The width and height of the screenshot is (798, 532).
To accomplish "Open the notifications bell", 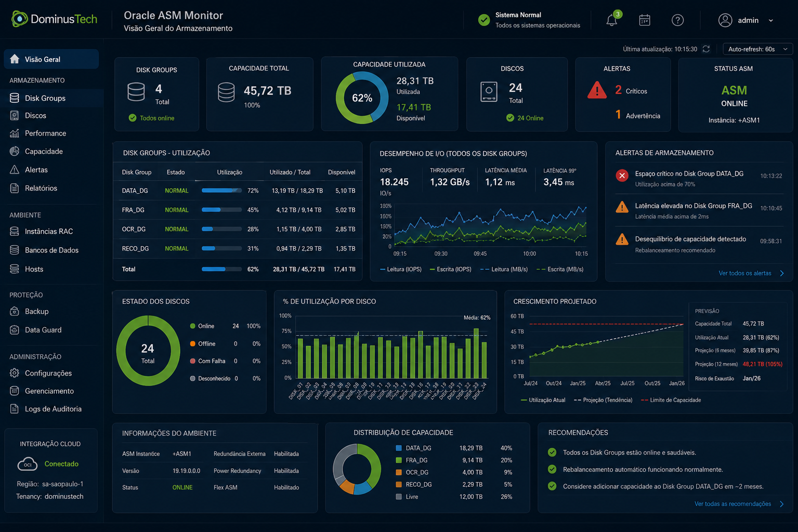I will (612, 20).
